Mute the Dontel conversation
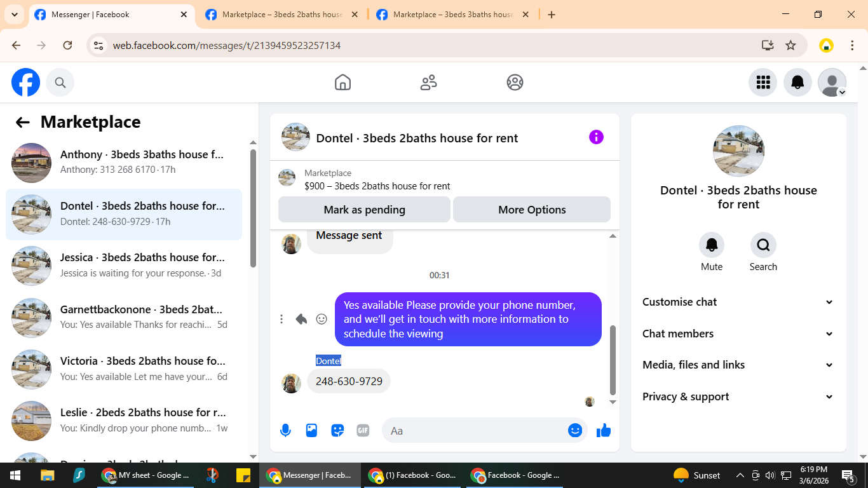Screen dimensions: 868x488 [x=712, y=245]
